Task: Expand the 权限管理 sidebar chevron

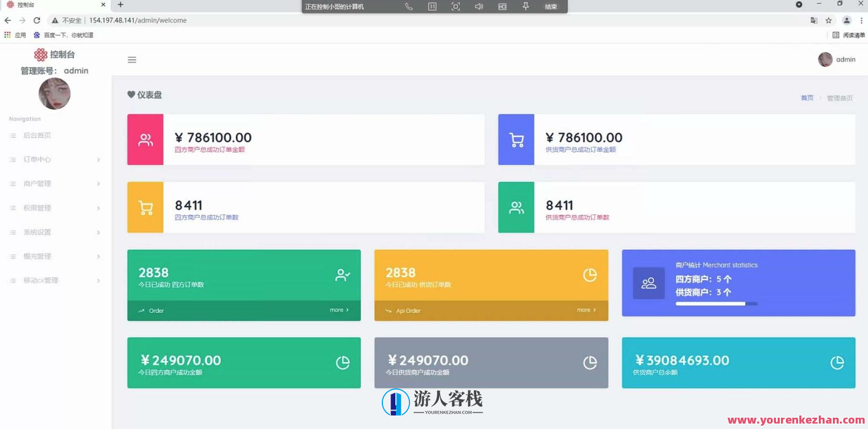Action: coord(98,208)
